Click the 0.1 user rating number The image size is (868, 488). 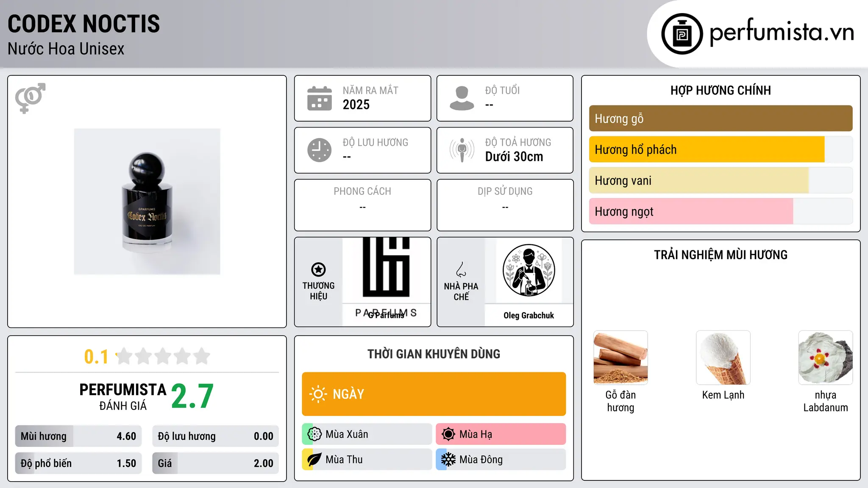[96, 357]
